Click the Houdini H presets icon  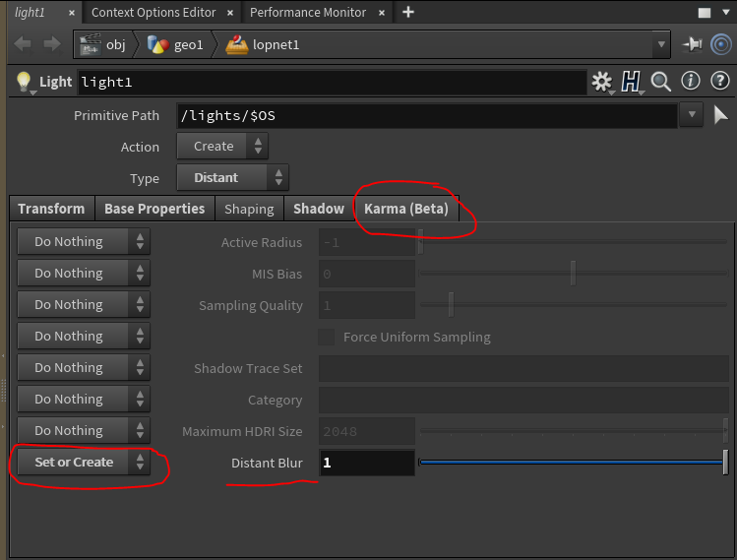(x=631, y=82)
